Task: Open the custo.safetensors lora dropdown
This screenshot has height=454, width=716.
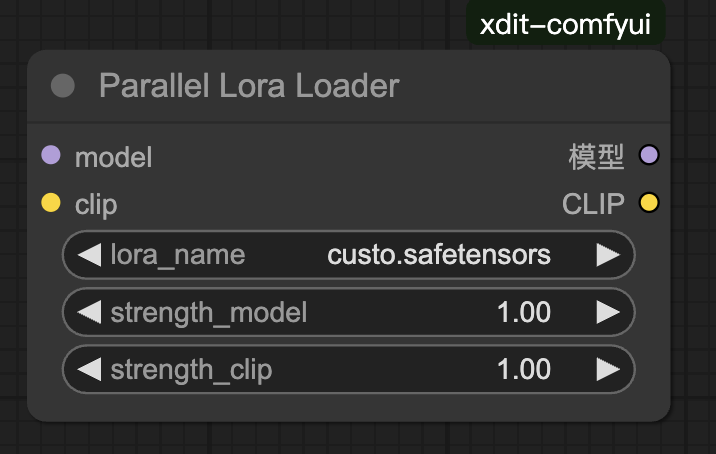Action: 438,255
